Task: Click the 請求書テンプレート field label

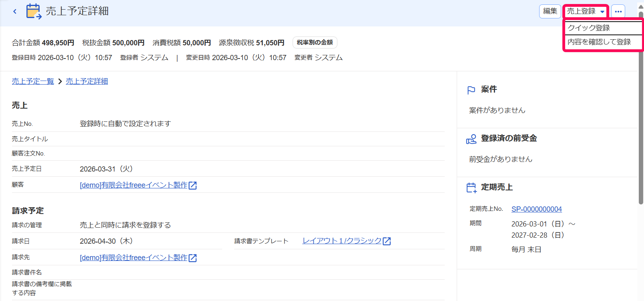Action: pyautogui.click(x=261, y=241)
